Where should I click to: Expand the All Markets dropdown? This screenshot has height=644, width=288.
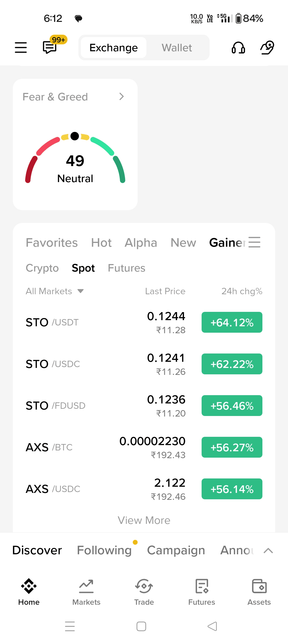coord(55,291)
